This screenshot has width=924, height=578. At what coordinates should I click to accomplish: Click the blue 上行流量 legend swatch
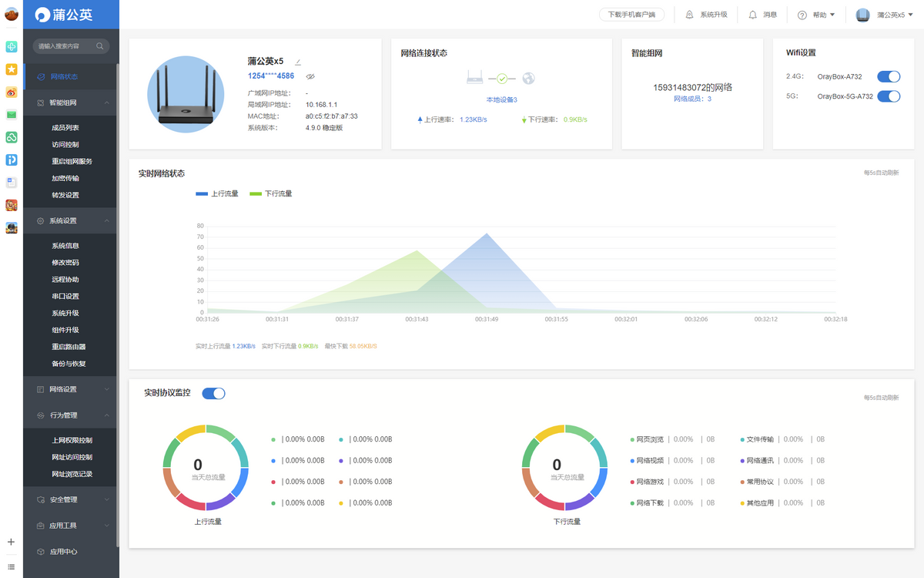[202, 193]
